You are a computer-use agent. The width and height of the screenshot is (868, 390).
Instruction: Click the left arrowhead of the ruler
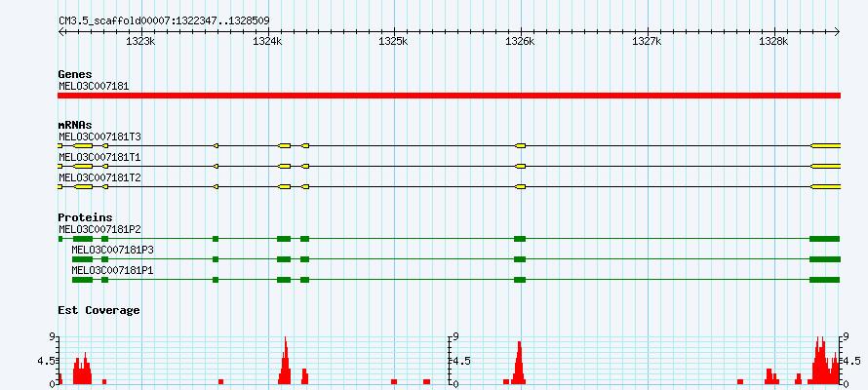pyautogui.click(x=60, y=31)
